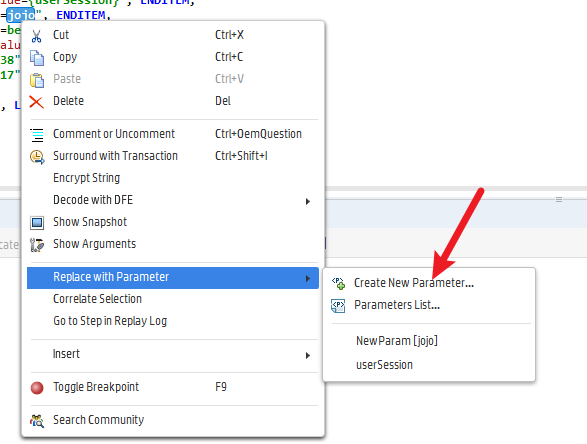The height and width of the screenshot is (444, 587).
Task: Choose Surround with Transaction
Action: (173, 156)
